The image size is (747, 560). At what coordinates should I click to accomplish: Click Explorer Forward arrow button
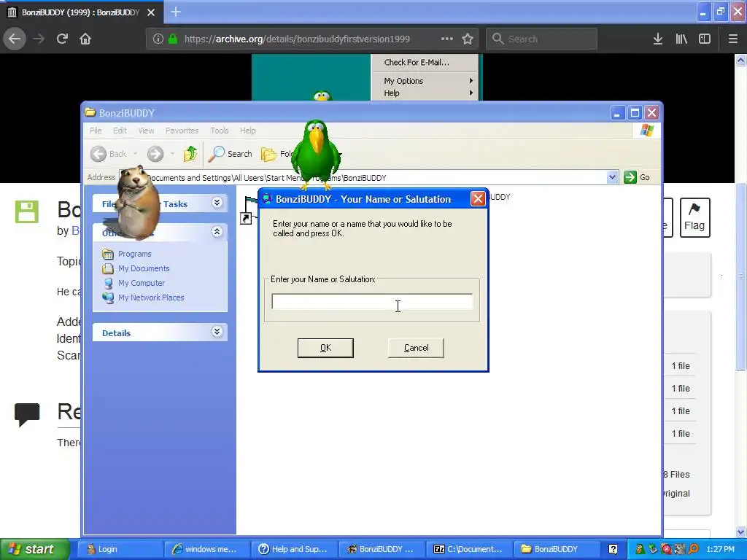click(155, 154)
